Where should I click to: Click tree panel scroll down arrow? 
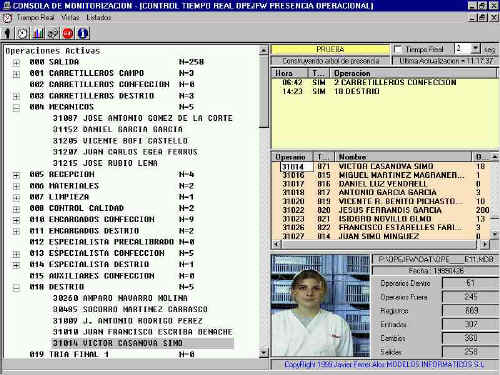click(x=264, y=353)
